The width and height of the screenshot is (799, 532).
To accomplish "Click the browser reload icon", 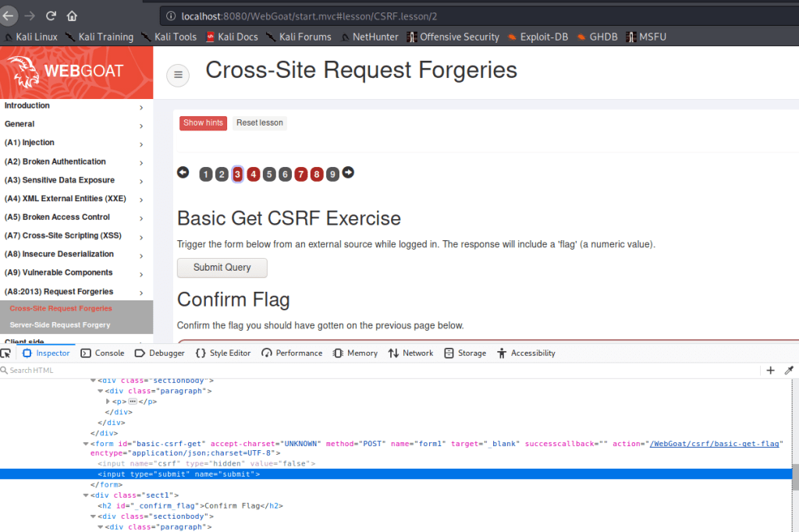I will pos(51,16).
